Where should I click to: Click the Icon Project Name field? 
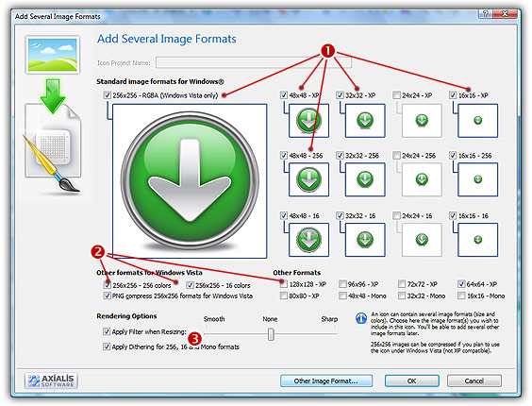(254, 62)
